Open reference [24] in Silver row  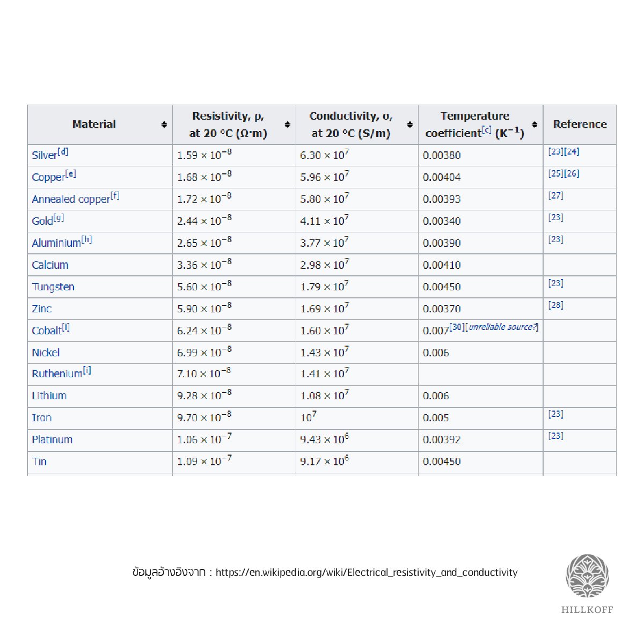572,151
